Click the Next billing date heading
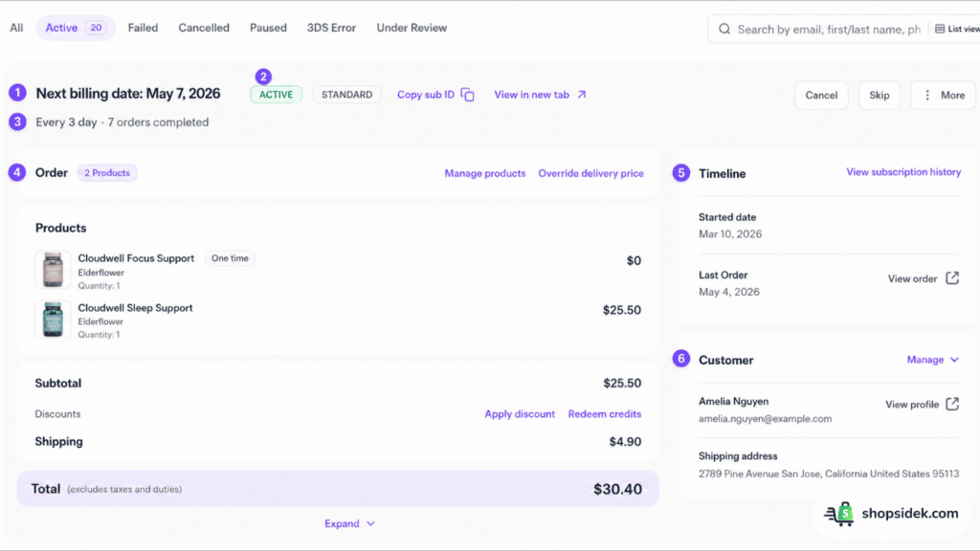Viewport: 980px width, 551px height. click(x=128, y=93)
